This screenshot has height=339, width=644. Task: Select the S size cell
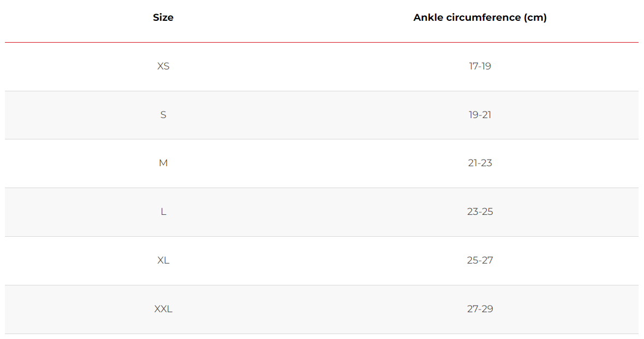point(163,115)
